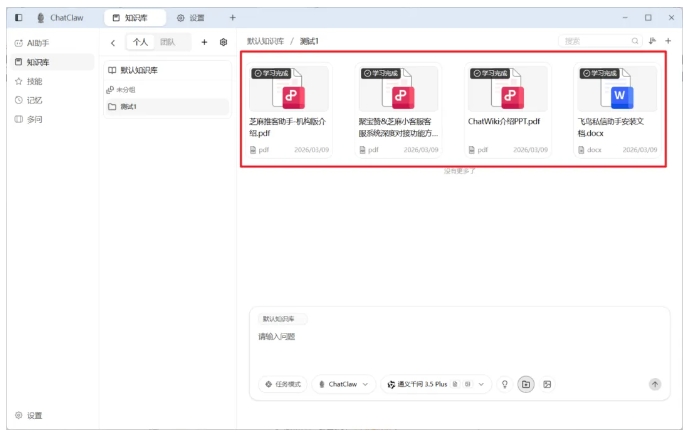
Task: Select 知识库 in the sidebar
Action: [52, 62]
